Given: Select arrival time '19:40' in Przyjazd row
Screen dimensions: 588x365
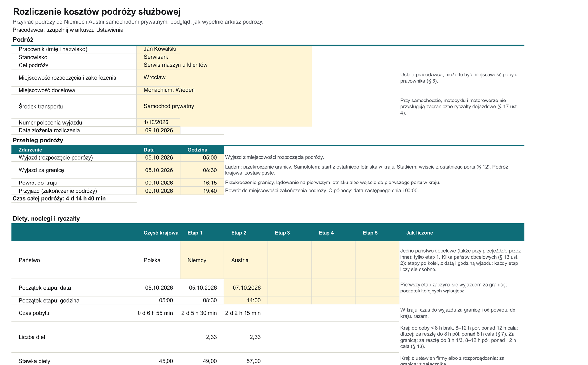Looking at the screenshot, I should tap(202, 191).
